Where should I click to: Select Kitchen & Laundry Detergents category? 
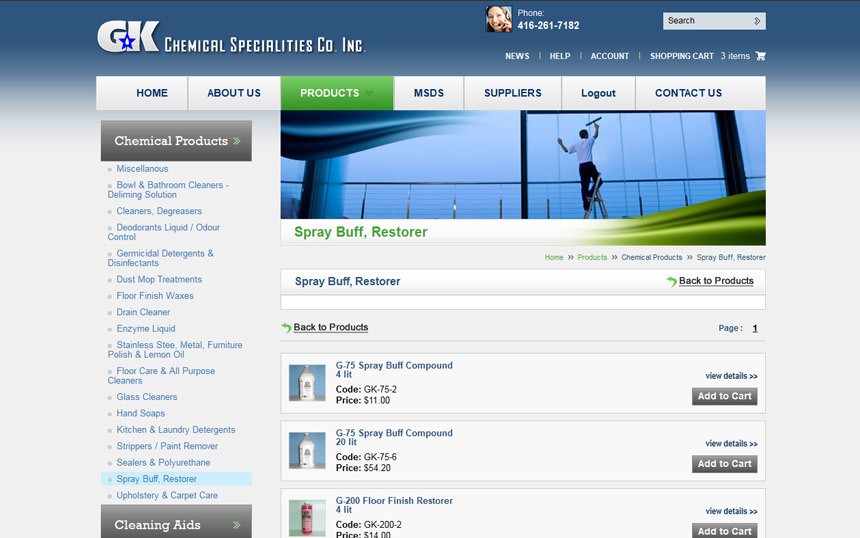176,430
